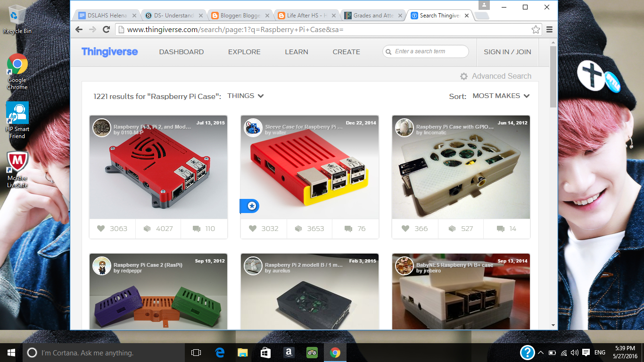Click the collect icon beside 3653

pyautogui.click(x=298, y=229)
